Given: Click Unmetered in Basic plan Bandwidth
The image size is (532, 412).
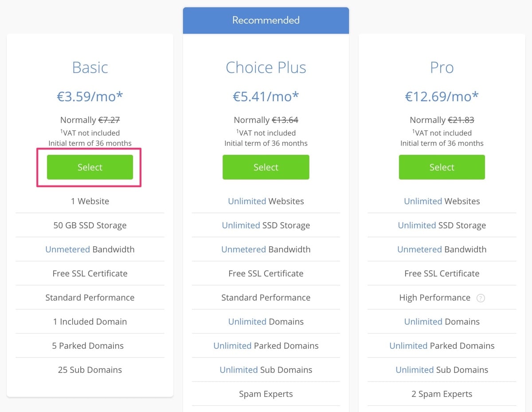Looking at the screenshot, I should click(x=67, y=249).
